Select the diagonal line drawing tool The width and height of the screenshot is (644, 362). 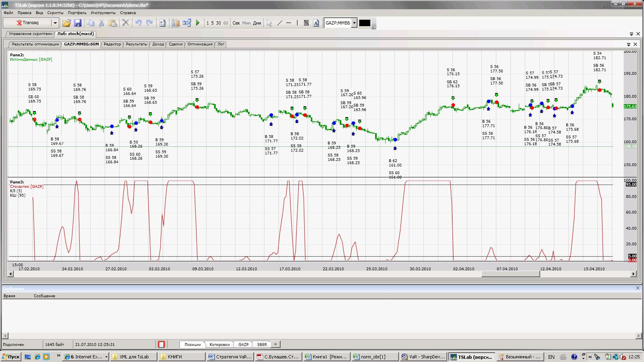click(x=280, y=23)
